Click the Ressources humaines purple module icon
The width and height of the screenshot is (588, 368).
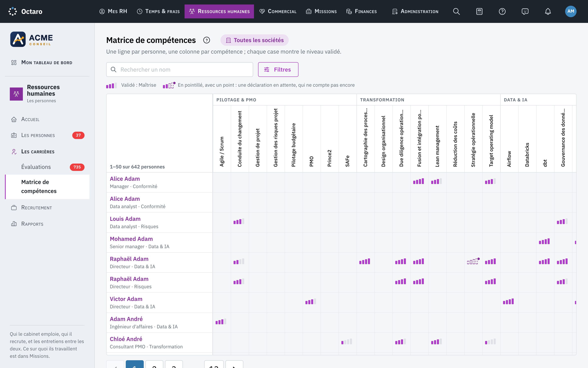click(16, 94)
